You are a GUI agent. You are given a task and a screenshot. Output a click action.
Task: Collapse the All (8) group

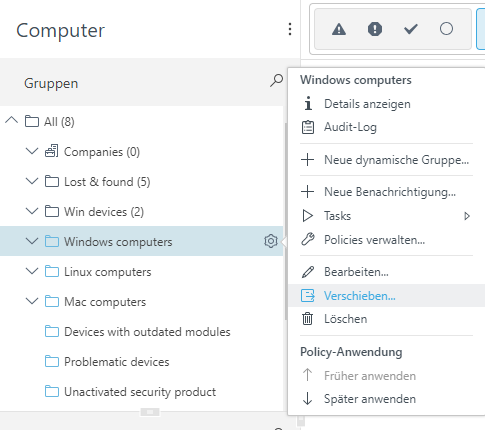(x=11, y=120)
